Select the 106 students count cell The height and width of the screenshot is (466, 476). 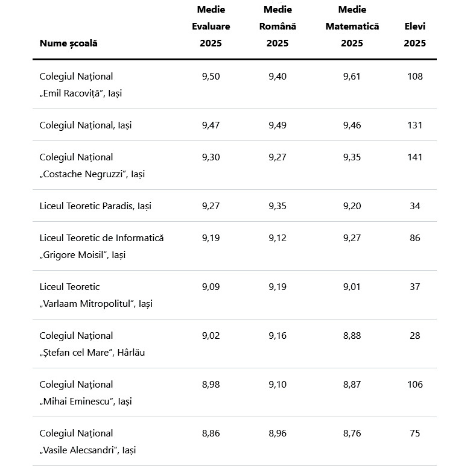click(x=415, y=385)
